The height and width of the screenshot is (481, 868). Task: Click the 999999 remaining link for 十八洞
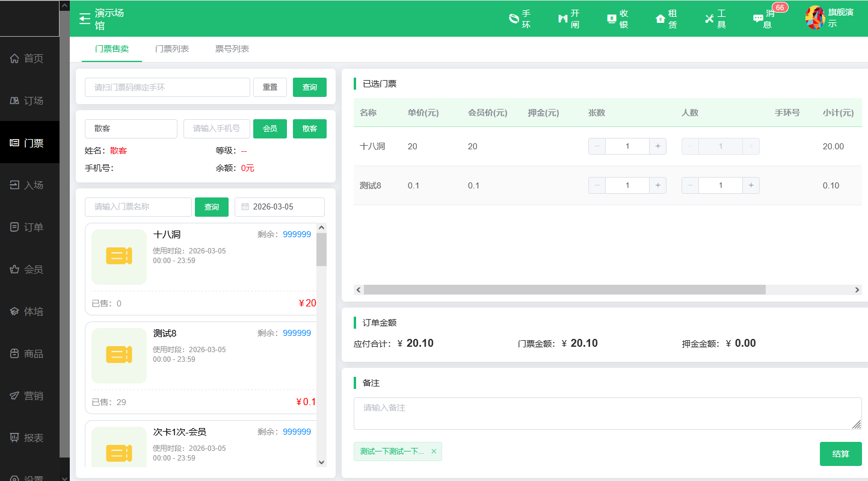click(x=297, y=234)
